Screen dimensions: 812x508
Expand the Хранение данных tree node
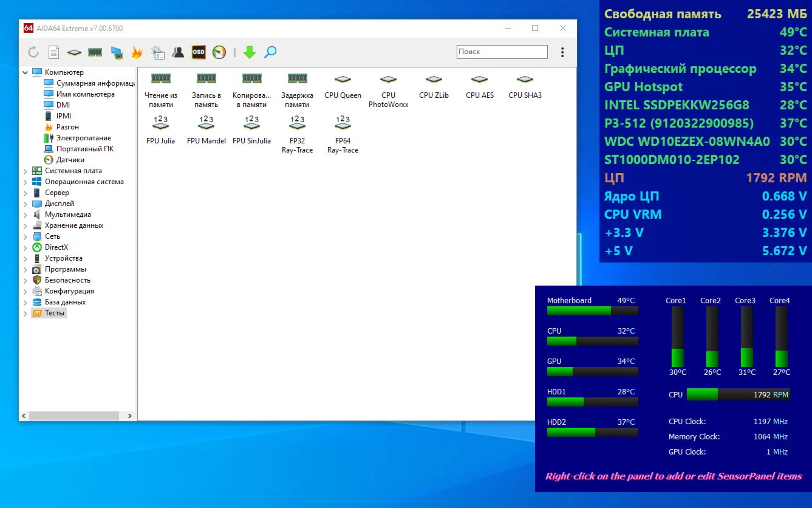tap(26, 225)
